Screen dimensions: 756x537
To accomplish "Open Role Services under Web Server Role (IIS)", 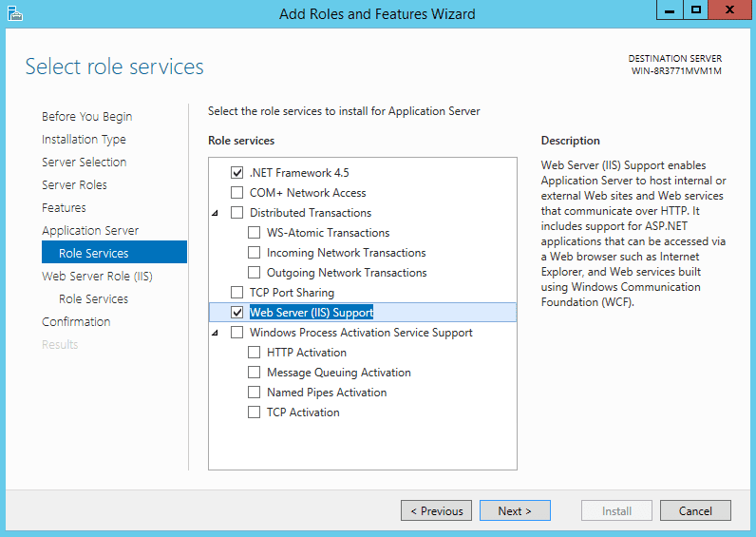I will (x=93, y=299).
